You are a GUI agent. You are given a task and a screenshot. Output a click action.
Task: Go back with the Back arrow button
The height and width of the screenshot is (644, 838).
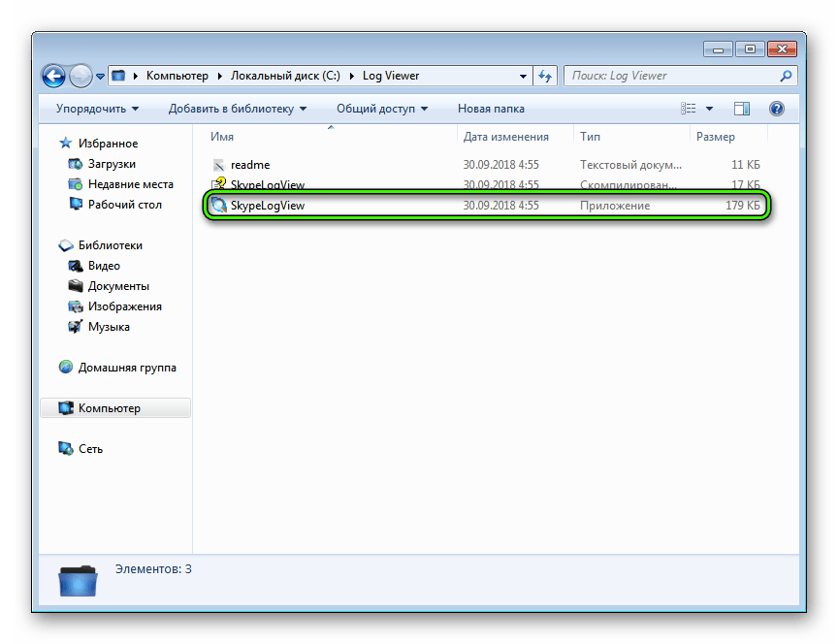[53, 76]
